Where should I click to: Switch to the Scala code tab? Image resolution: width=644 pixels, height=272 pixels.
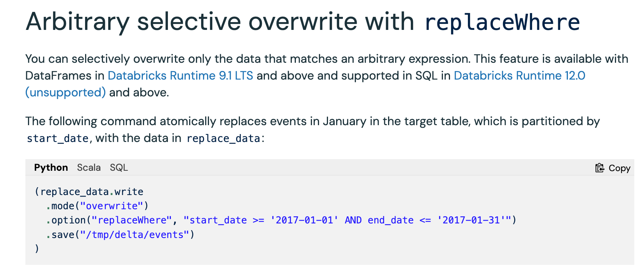coord(89,167)
